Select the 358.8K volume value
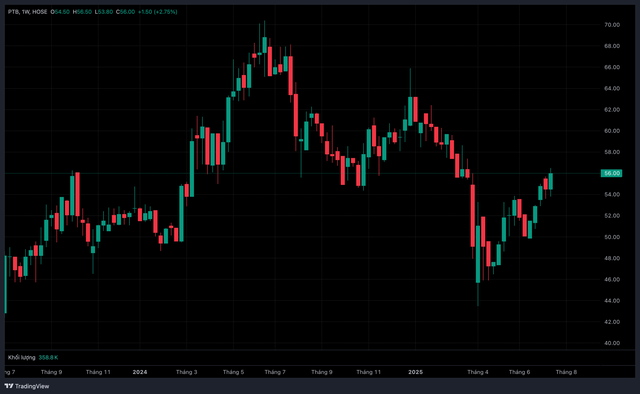 click(x=48, y=357)
